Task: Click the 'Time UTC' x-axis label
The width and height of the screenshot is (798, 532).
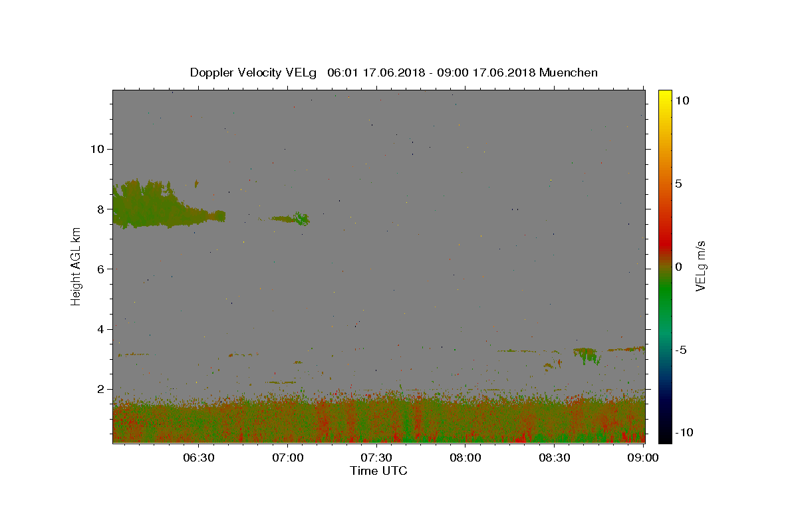Action: click(x=378, y=471)
